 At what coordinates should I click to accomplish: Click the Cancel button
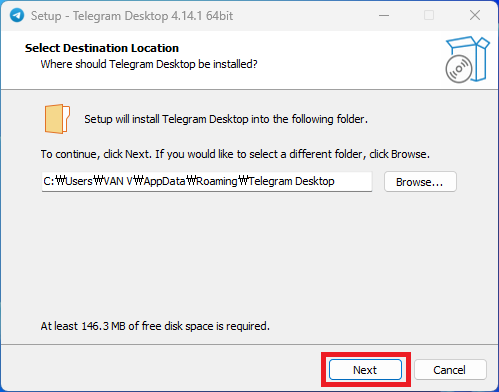[x=450, y=369]
